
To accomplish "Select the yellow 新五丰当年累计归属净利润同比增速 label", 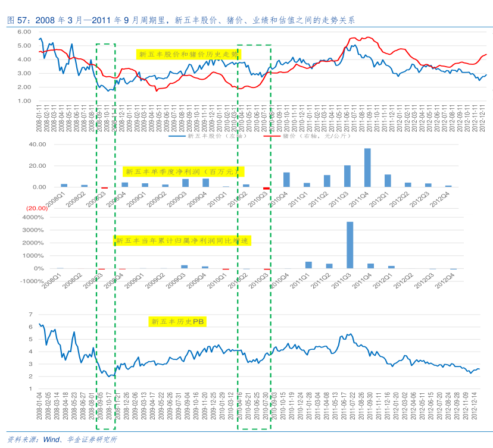I will pos(182,241).
